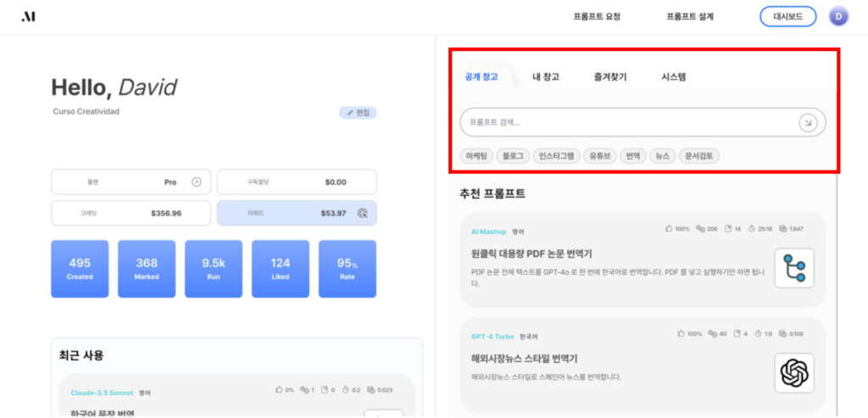Click the workflow icon on PDF 논문 번역기 card
Viewport: 868px width, 418px height.
tap(794, 268)
